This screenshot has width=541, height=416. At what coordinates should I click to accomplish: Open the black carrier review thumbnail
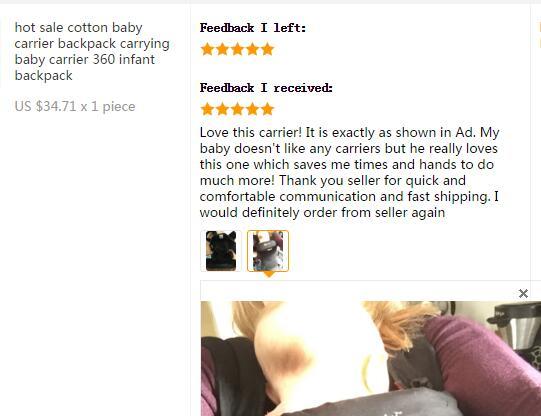[x=221, y=251]
